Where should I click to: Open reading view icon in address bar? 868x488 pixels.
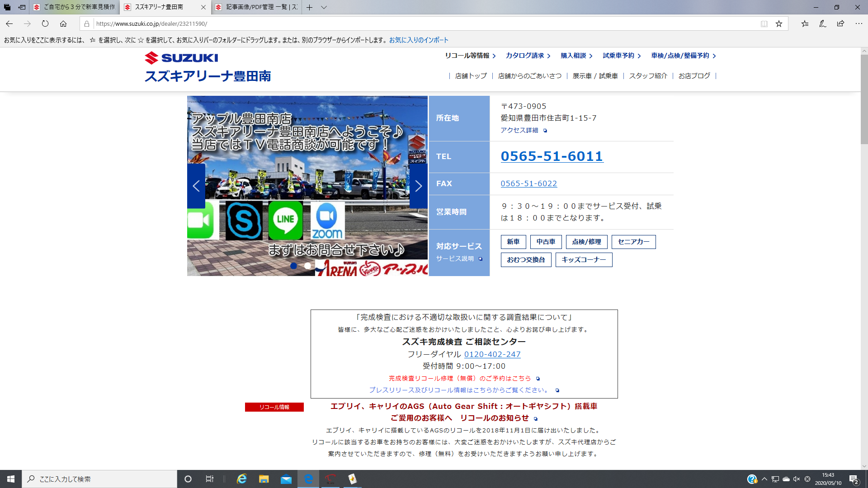tap(764, 24)
